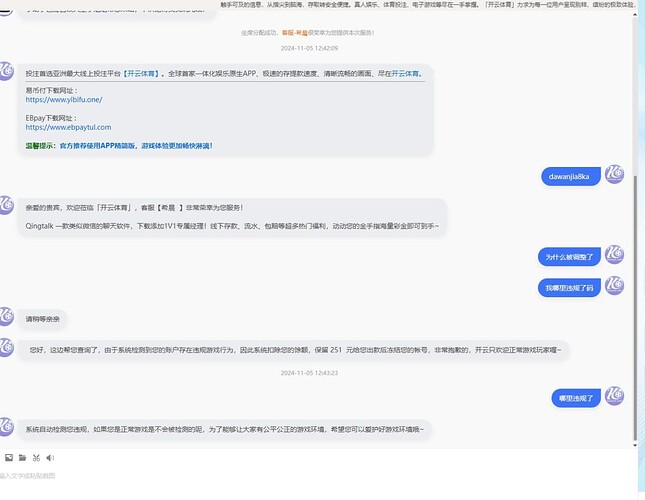Image resolution: width=645 pixels, height=500 pixels.
Task: Click user avatar next to 哪里违规了 bubble
Action: 614,396
